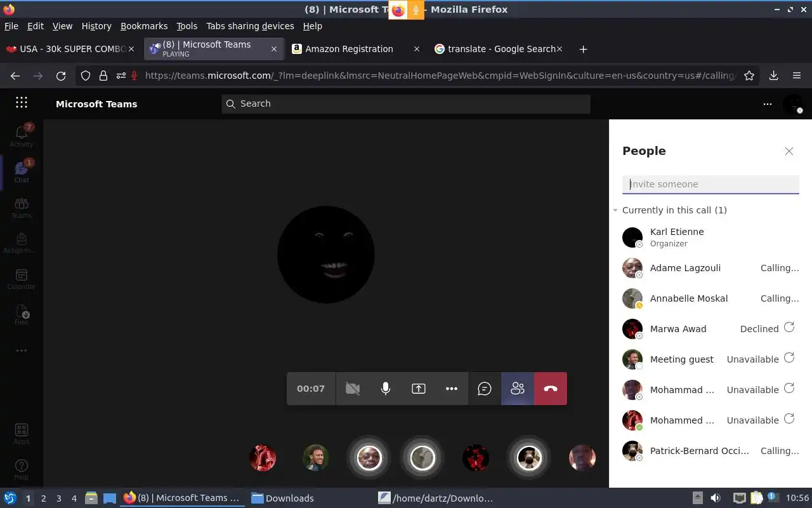
Task: Open more actions in the call bar
Action: pos(452,389)
